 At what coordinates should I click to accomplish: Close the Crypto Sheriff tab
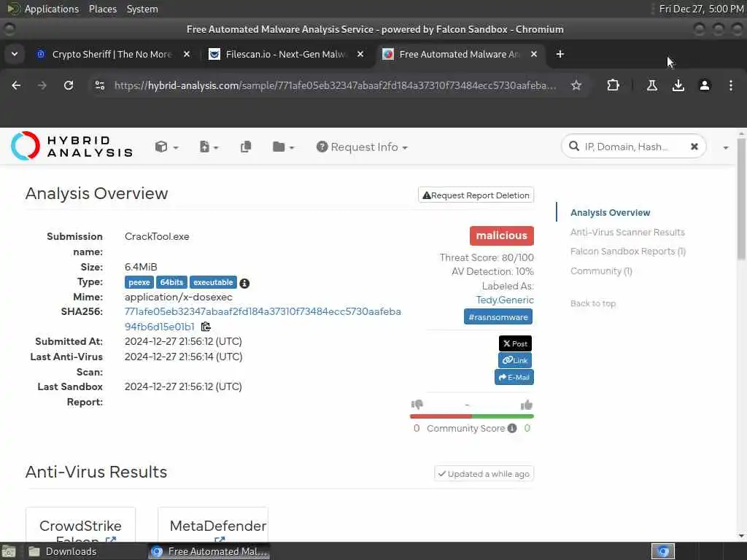point(187,54)
